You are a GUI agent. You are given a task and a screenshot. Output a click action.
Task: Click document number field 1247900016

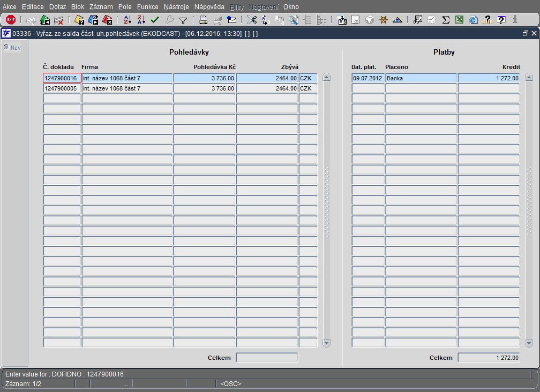click(62, 78)
